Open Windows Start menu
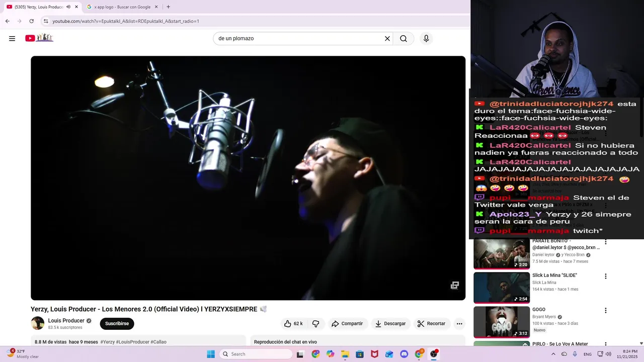This screenshot has width=644, height=362. pyautogui.click(x=211, y=354)
